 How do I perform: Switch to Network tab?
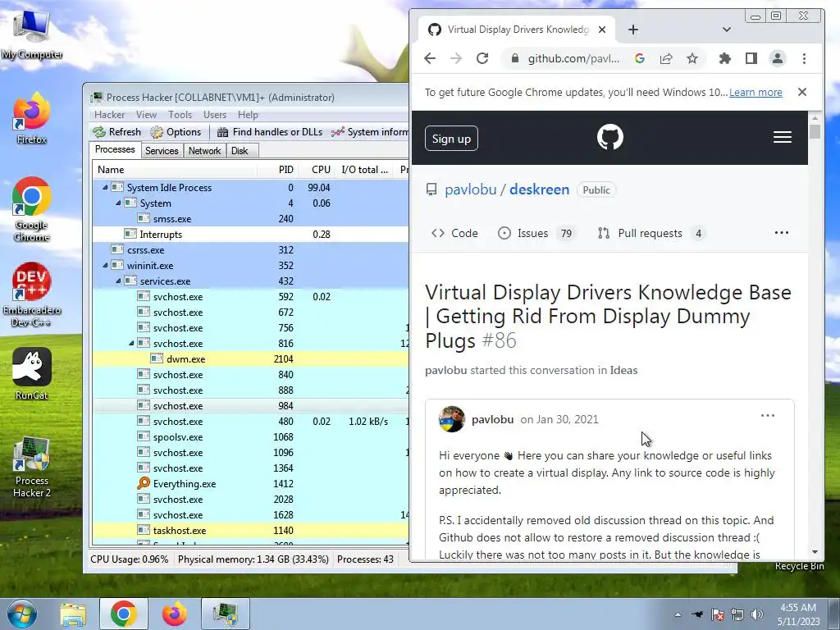pos(204,151)
